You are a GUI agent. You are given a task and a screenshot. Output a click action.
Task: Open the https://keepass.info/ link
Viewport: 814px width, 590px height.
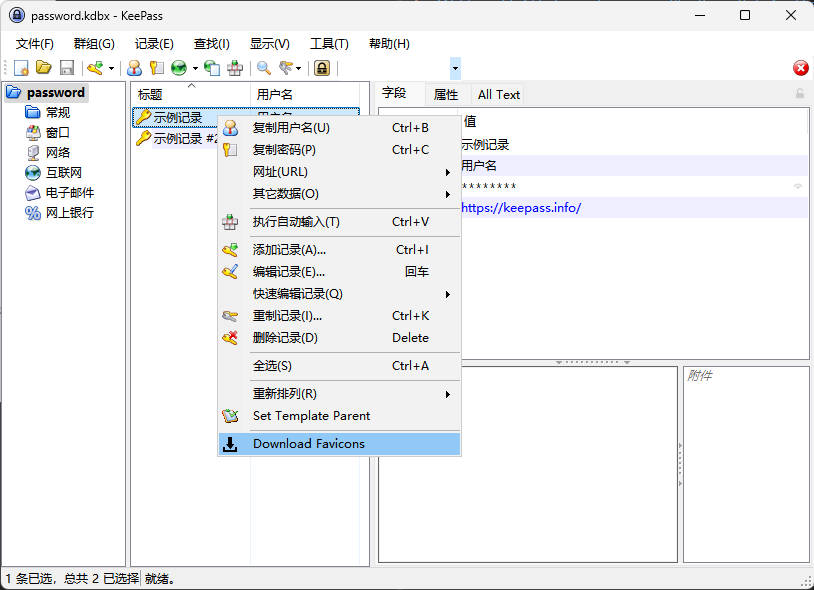click(520, 208)
